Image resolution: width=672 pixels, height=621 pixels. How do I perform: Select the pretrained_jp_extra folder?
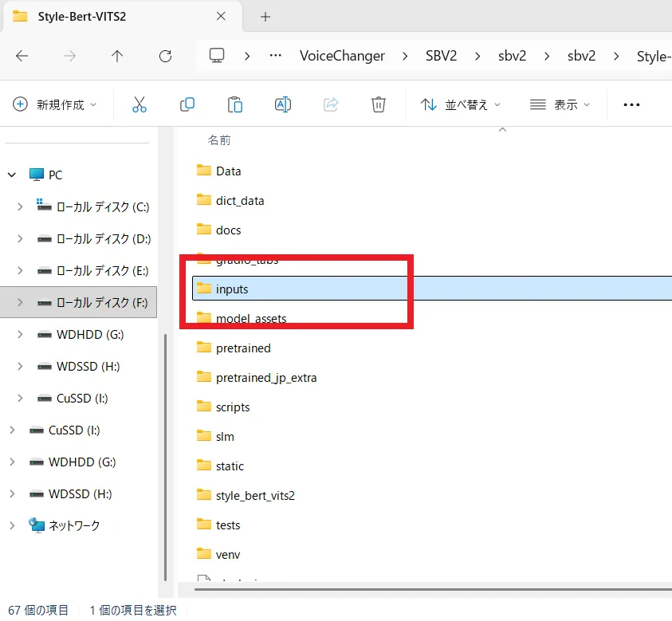tap(265, 377)
